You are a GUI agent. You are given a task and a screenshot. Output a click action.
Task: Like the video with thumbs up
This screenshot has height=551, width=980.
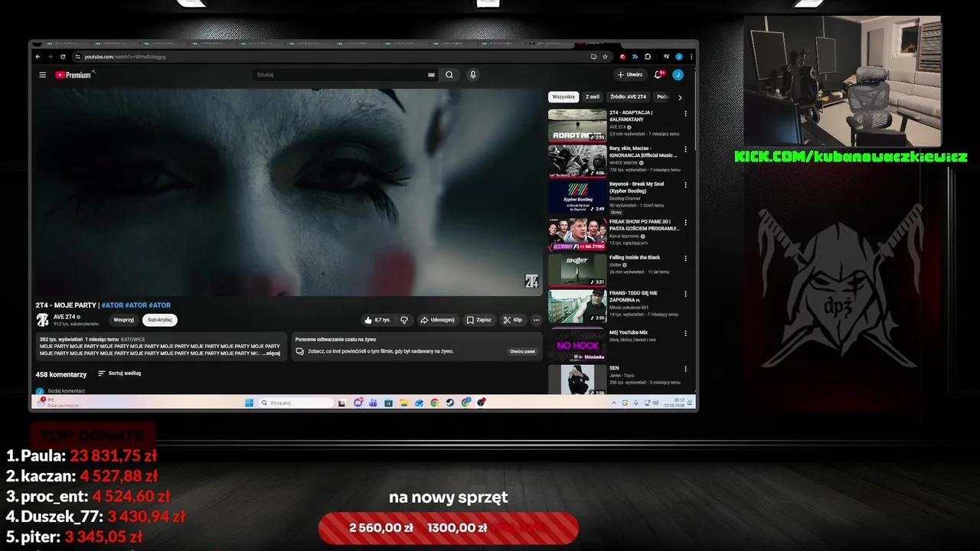[377, 320]
